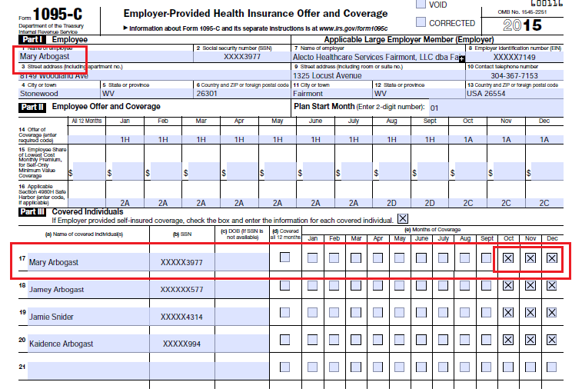Click the Nov safe harbor code 2C

pos(506,203)
